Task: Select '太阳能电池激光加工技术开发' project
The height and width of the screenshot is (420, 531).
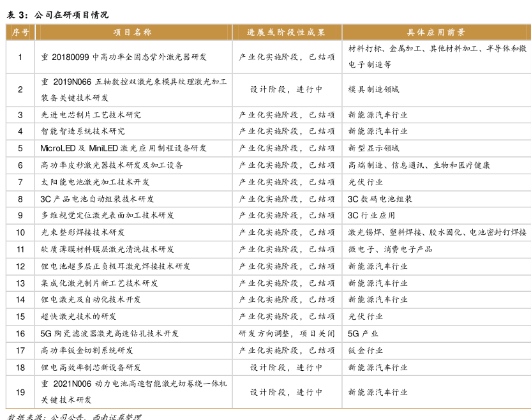Action: click(x=95, y=182)
